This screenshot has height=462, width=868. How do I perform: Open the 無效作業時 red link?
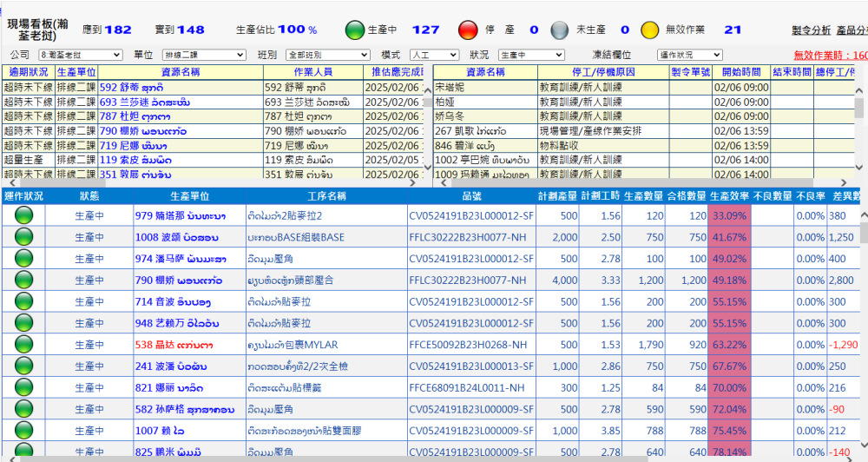click(831, 56)
